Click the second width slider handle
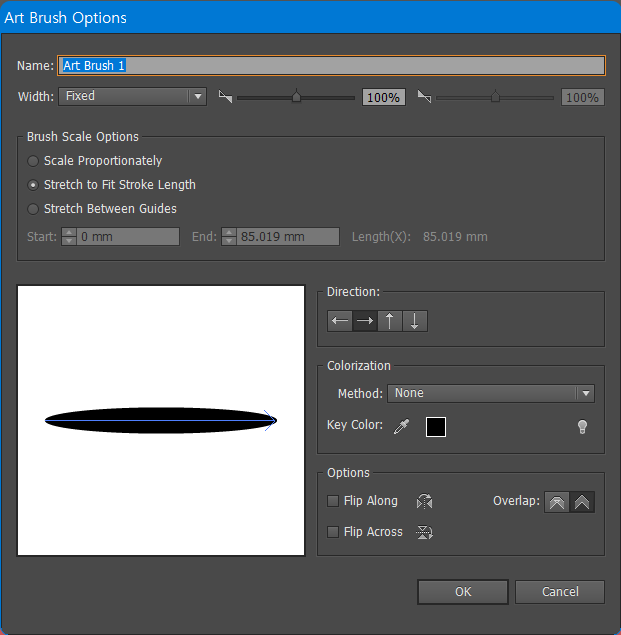Viewport: 621px width, 635px height. tap(495, 96)
